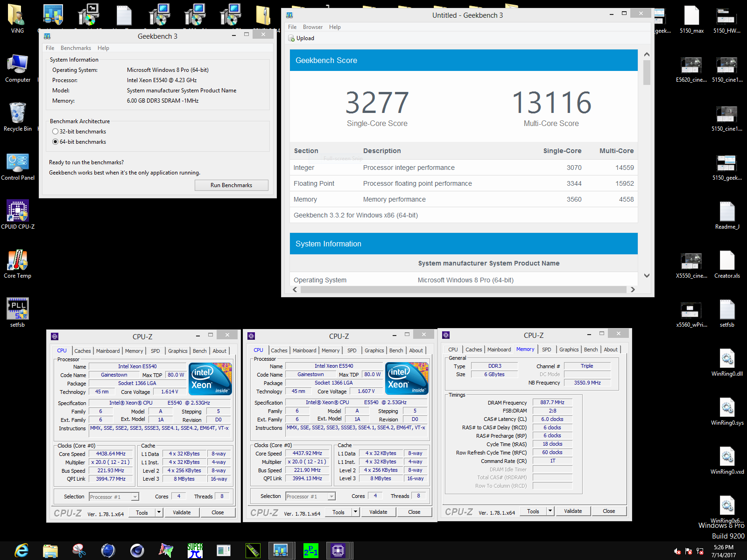Switch to Mainboard tab in middle CPU-Z
The width and height of the screenshot is (747, 560).
click(304, 350)
